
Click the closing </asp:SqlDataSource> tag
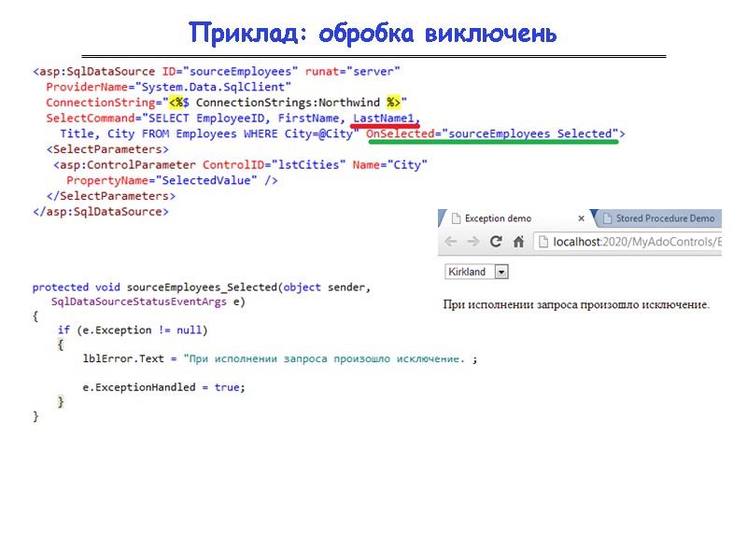click(x=101, y=212)
